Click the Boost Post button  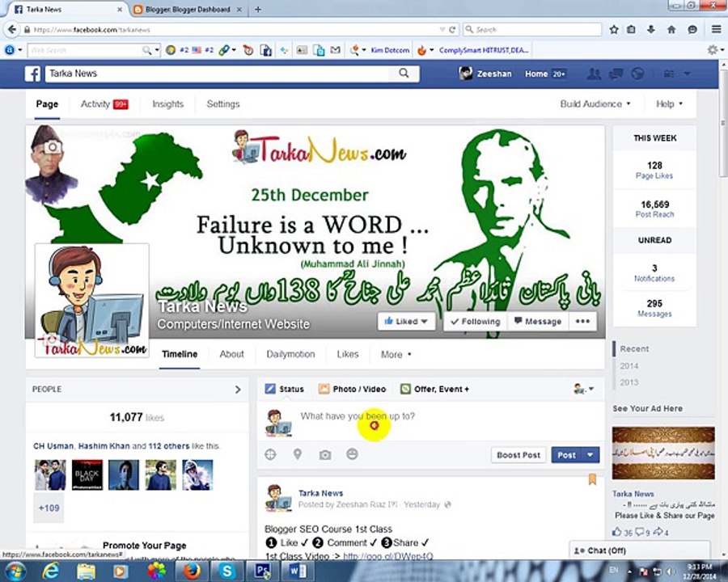(518, 455)
